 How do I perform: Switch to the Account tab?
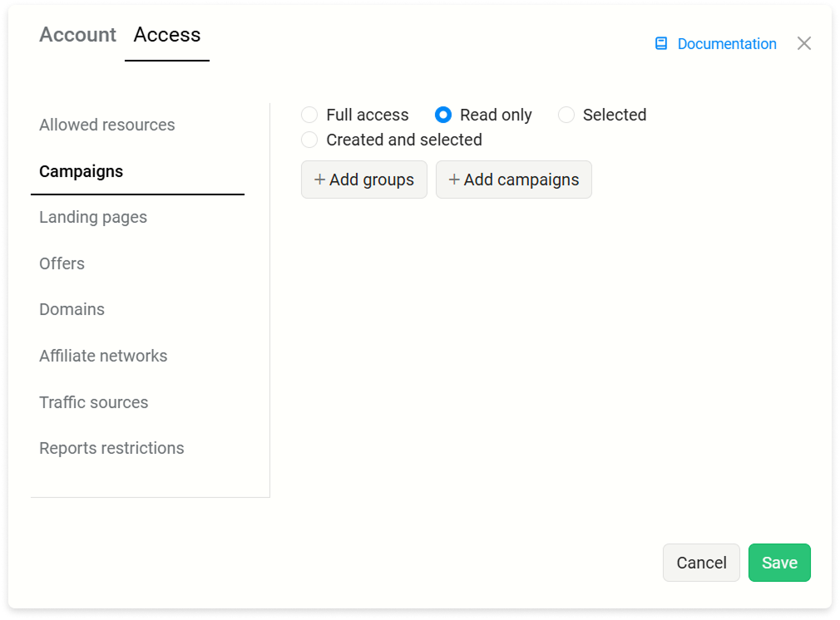77,35
